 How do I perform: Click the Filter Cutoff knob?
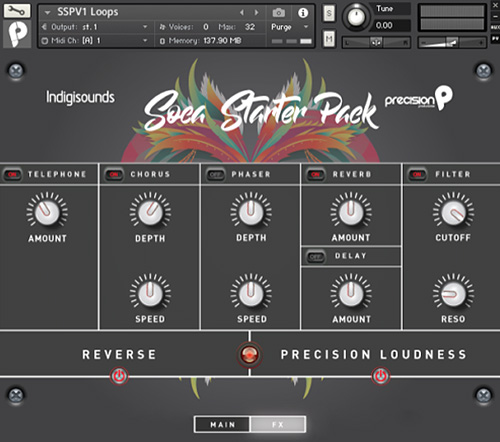[453, 213]
